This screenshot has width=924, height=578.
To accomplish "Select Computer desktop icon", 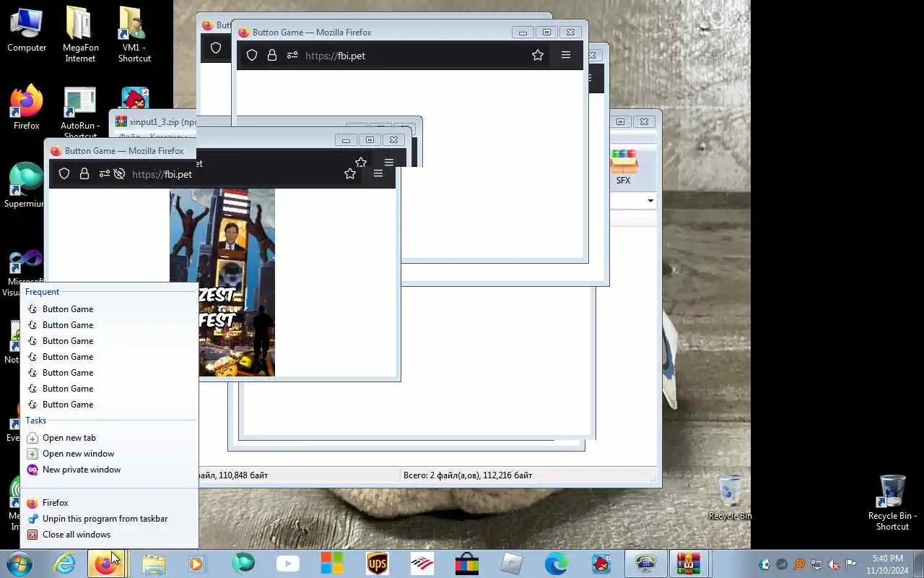I will pos(27,30).
